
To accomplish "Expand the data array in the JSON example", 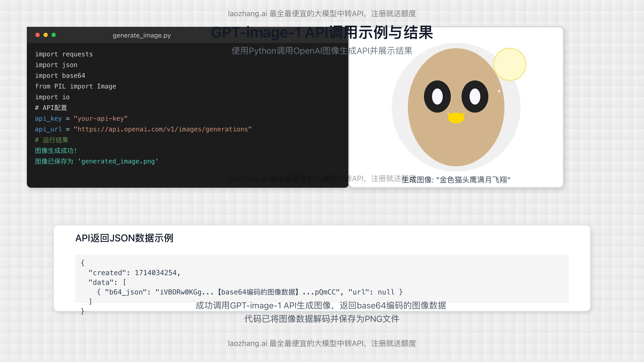I will click(x=107, y=282).
